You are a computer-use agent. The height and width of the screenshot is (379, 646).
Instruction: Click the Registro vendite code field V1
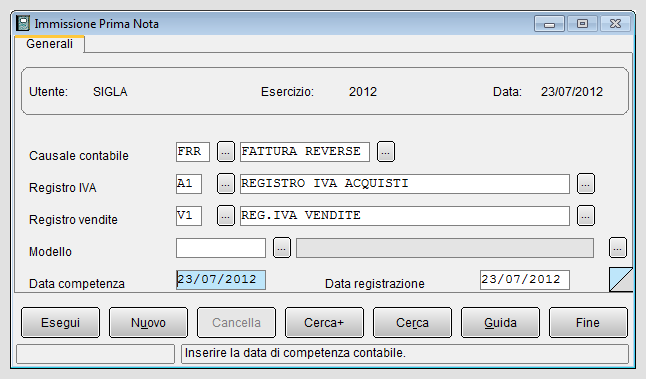coord(189,216)
